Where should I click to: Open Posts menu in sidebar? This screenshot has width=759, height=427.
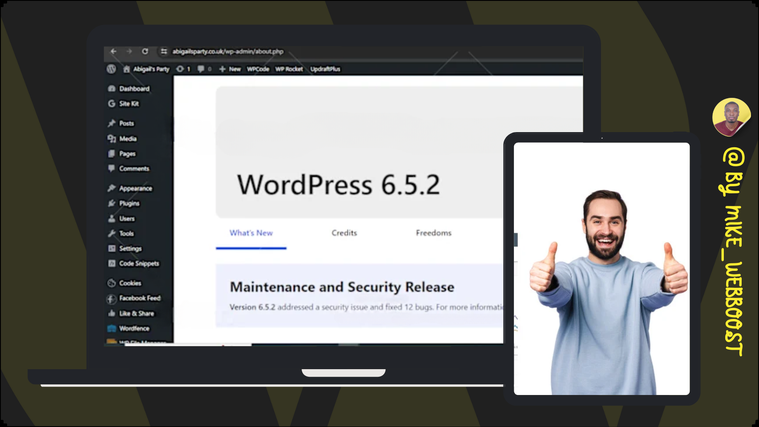tap(121, 123)
